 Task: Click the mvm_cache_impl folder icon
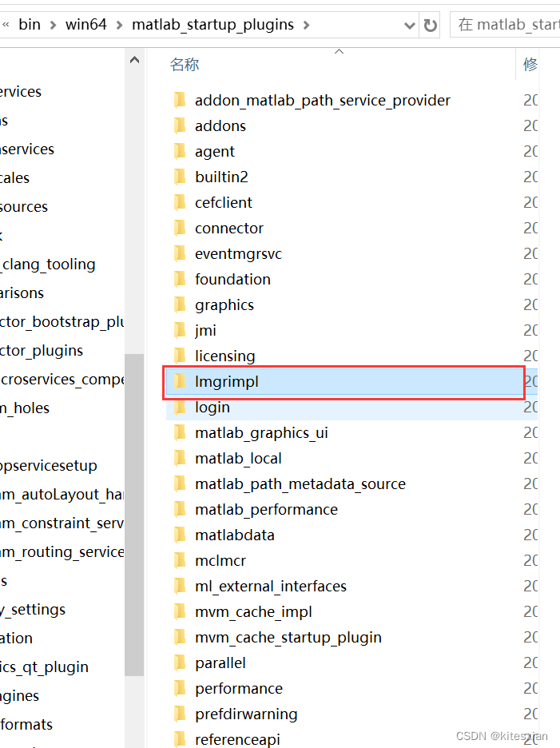(180, 611)
